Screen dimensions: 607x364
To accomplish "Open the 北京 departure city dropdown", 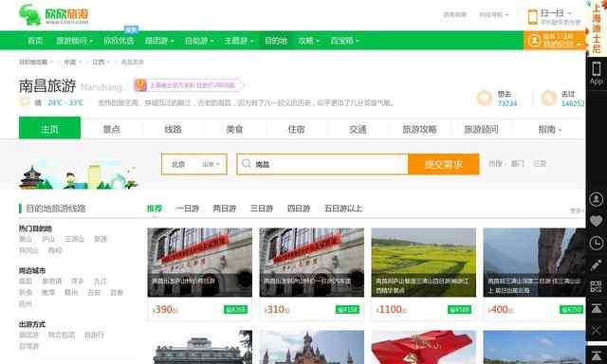I will click(194, 164).
